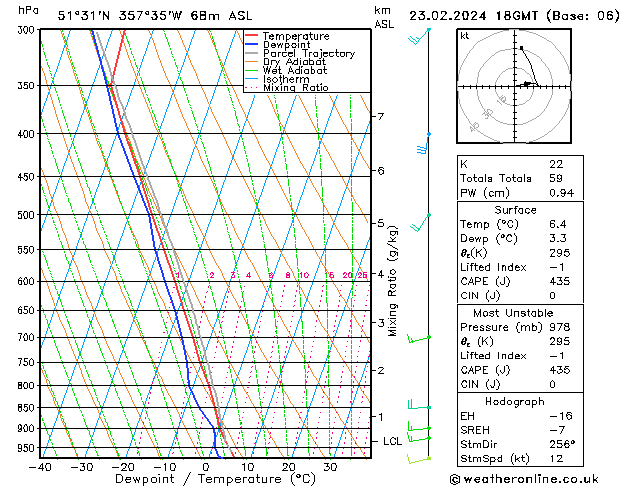Viewport: 629px width, 486px height.
Task: Click the 700 hPa pressure axis label
Action: 28,338
